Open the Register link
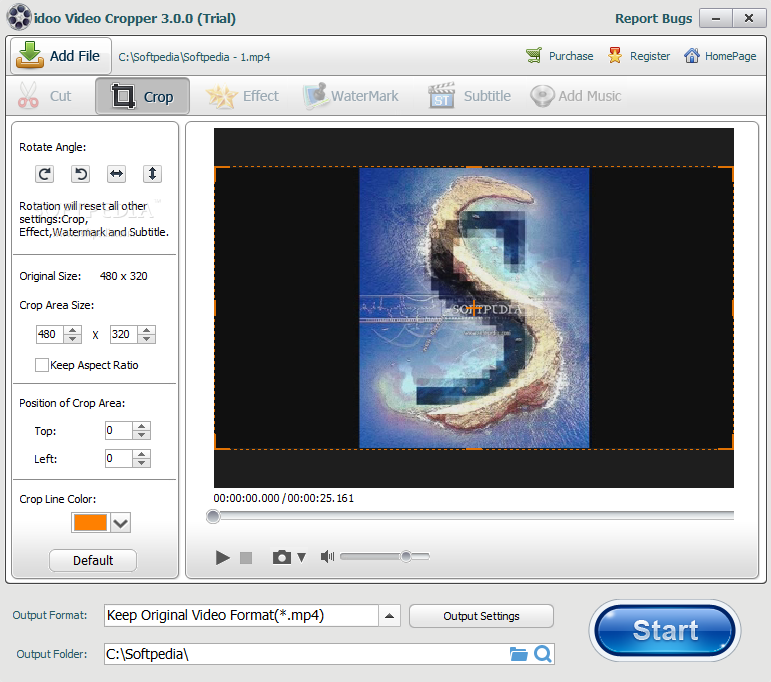 click(x=650, y=56)
